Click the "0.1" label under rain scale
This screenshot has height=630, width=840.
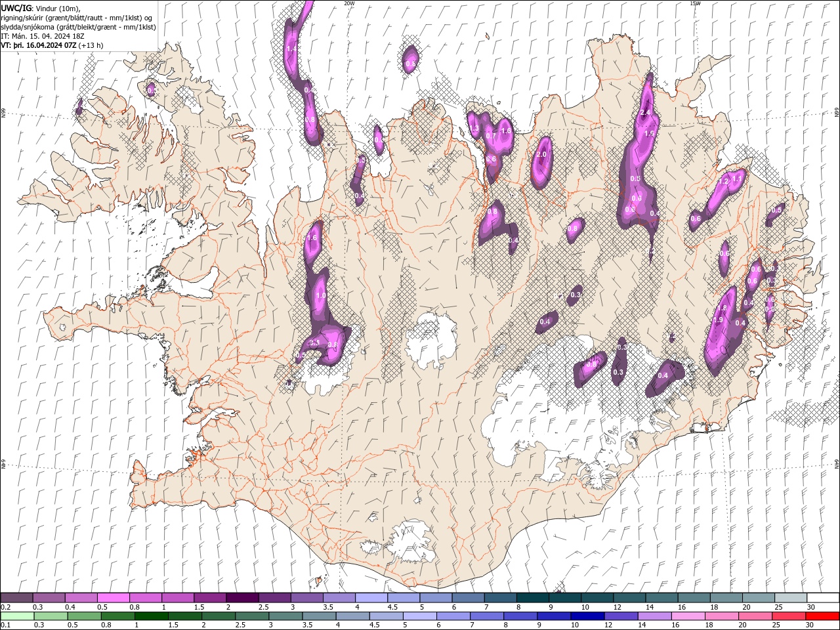pos(6,625)
